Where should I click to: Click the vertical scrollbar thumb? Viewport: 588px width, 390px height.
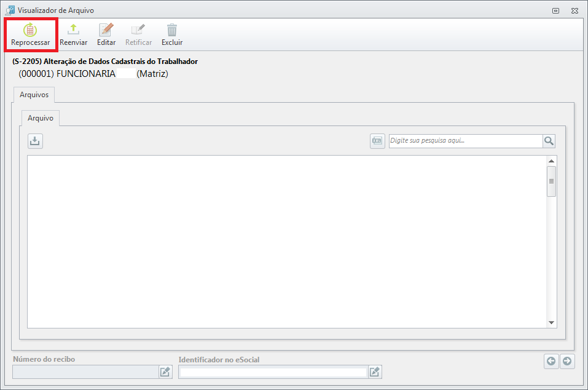(x=551, y=181)
